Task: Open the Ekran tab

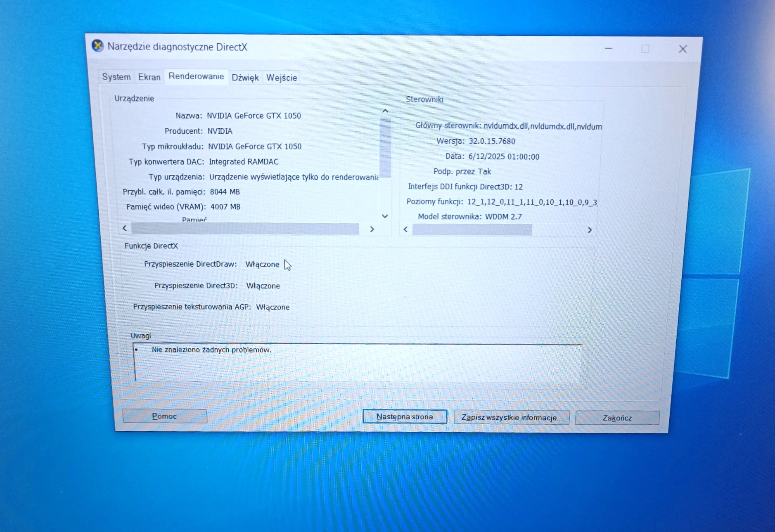Action: [x=149, y=76]
